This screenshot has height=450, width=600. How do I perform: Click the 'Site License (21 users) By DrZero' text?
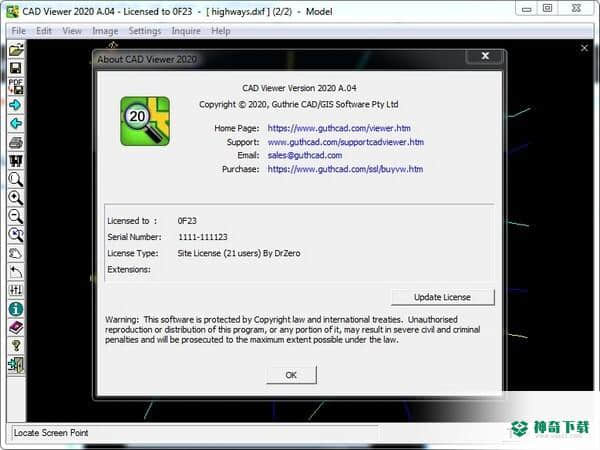pos(239,253)
